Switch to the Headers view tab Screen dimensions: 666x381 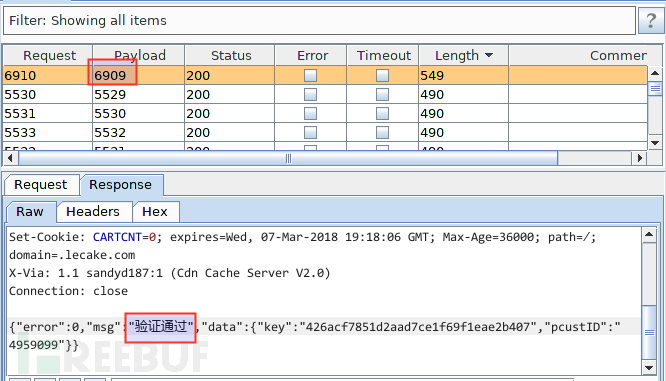coord(93,212)
